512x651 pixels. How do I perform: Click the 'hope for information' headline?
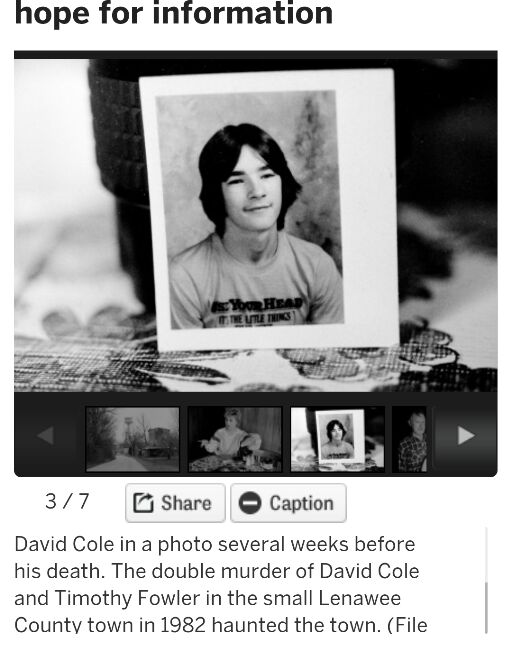(x=174, y=13)
